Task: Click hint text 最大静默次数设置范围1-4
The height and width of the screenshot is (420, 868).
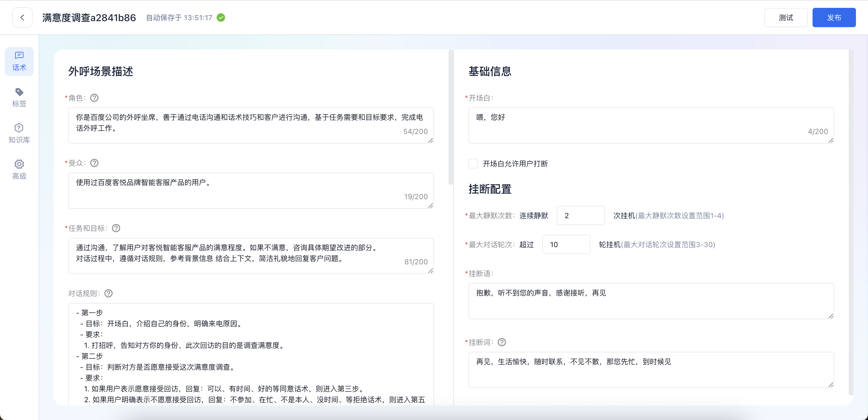Action: (x=679, y=215)
